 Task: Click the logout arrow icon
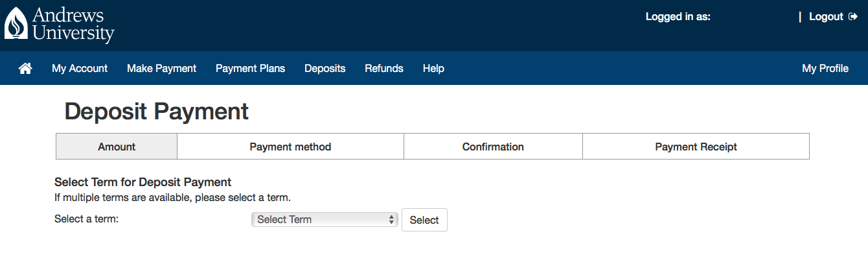[853, 17]
